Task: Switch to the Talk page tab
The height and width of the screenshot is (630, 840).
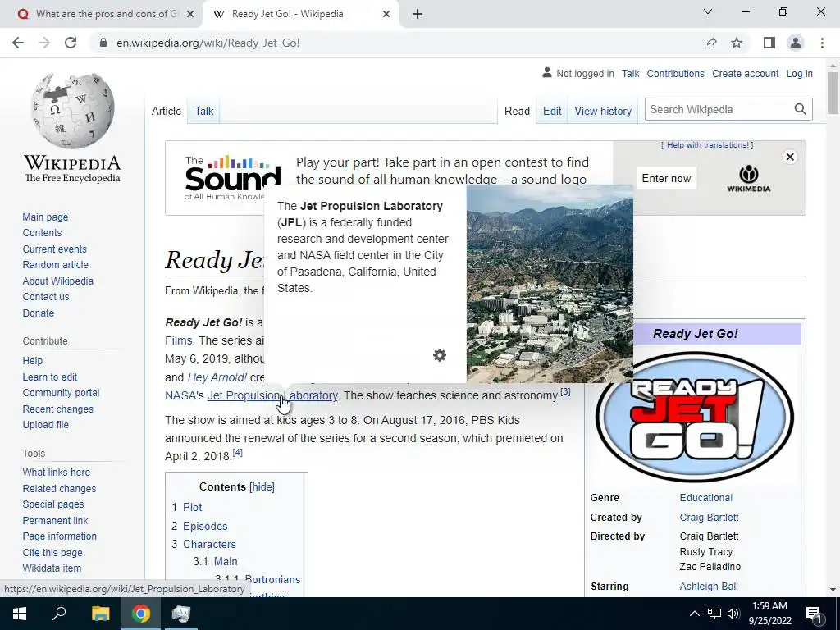Action: pyautogui.click(x=203, y=111)
